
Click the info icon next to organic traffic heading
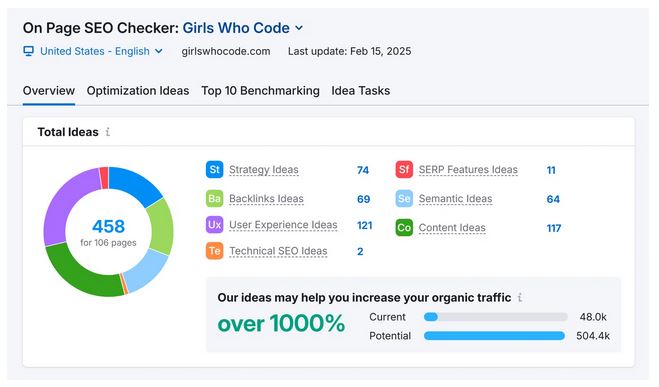click(520, 297)
